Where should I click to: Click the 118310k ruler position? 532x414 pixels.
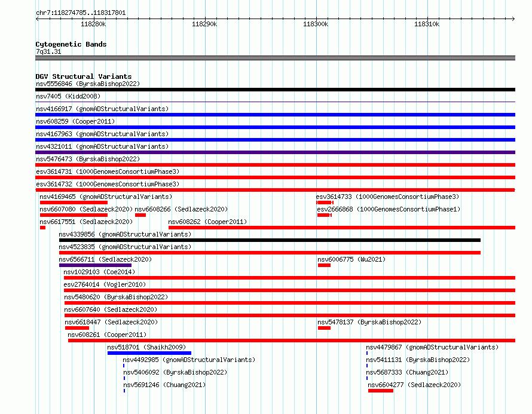click(x=427, y=24)
